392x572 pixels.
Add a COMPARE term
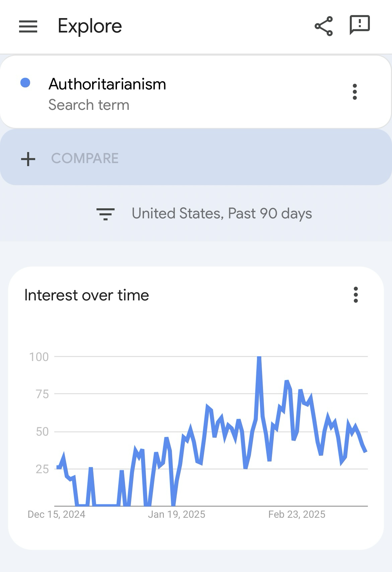(x=85, y=158)
